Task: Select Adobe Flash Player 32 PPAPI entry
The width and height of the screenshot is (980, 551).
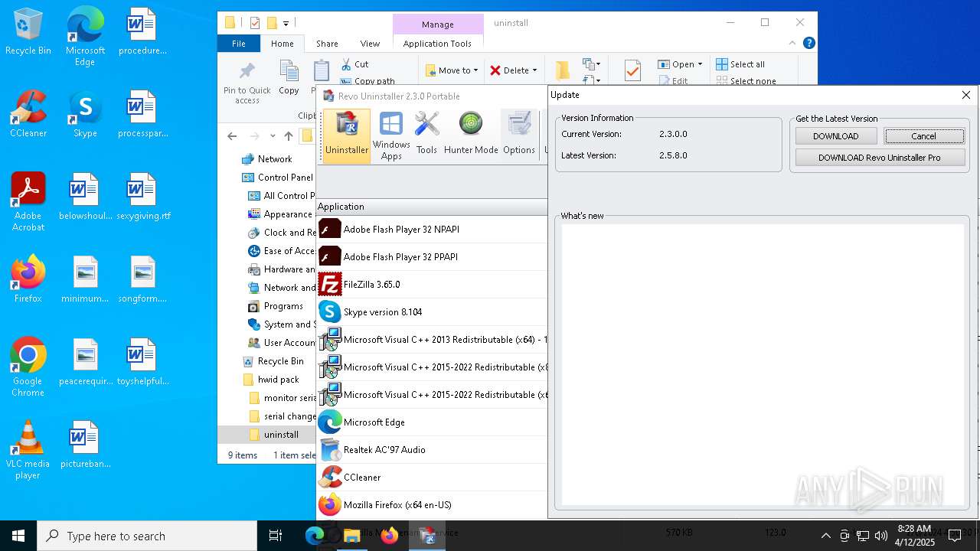Action: 433,257
